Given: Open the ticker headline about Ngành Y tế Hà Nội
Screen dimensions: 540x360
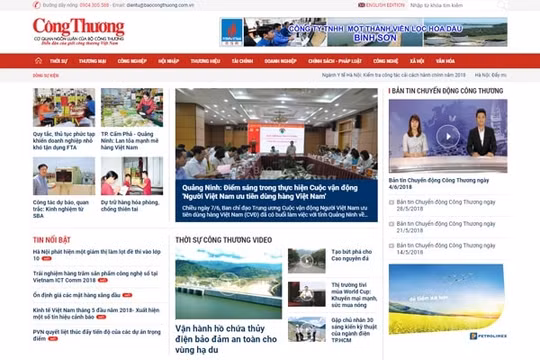Looking at the screenshot, I should pyautogui.click(x=394, y=75).
